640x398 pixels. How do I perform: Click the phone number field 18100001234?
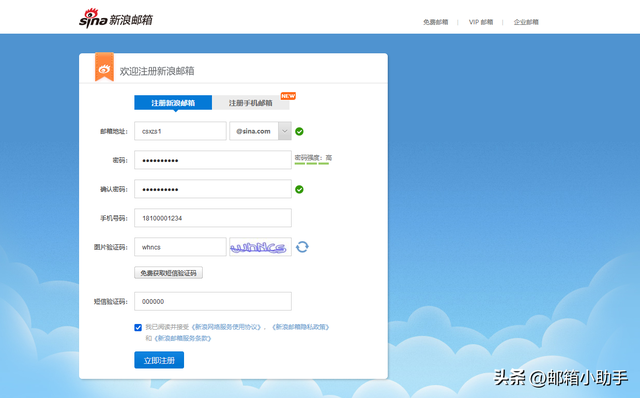pyautogui.click(x=213, y=218)
